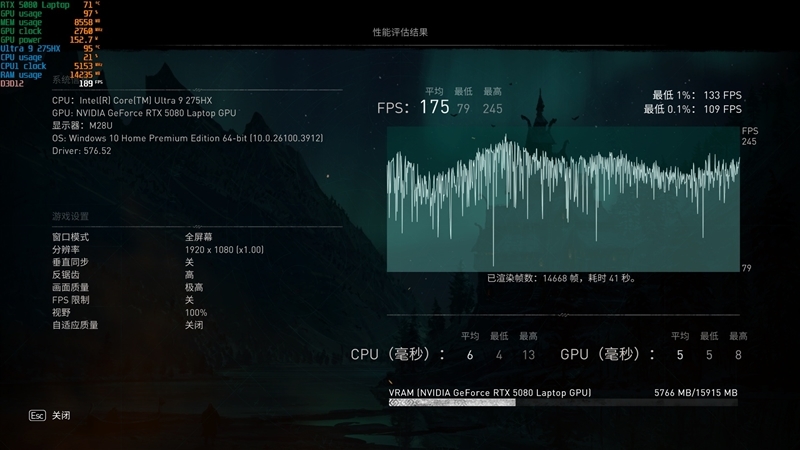Click the 关闭 close button label
Screen dimensions: 800x450
[61, 415]
